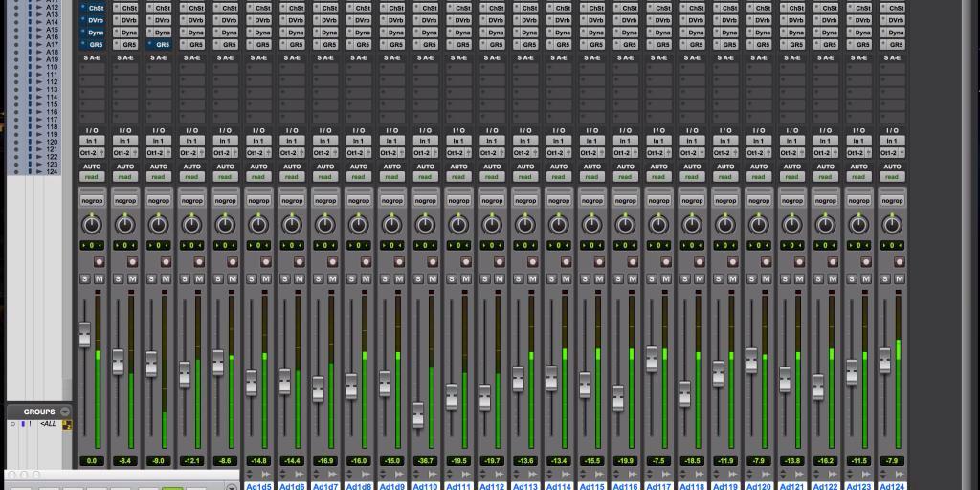980x490 pixels.
Task: Click the pan knob on track Ad1d6
Action: tap(292, 224)
